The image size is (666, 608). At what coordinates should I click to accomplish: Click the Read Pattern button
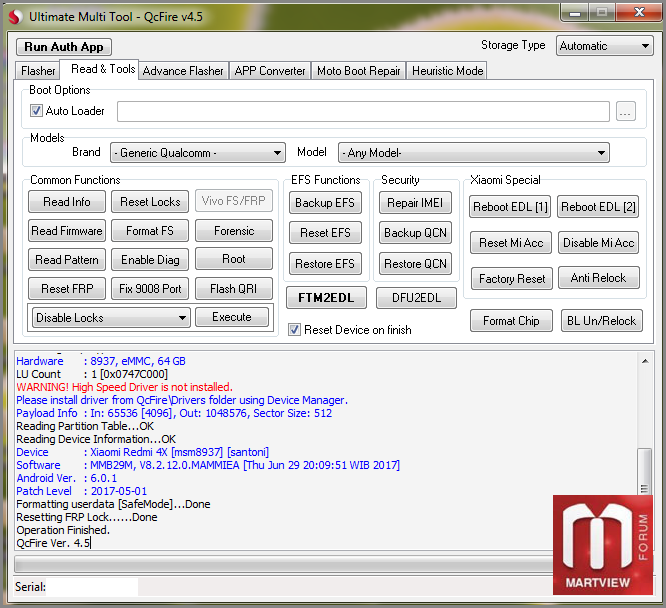coord(67,259)
